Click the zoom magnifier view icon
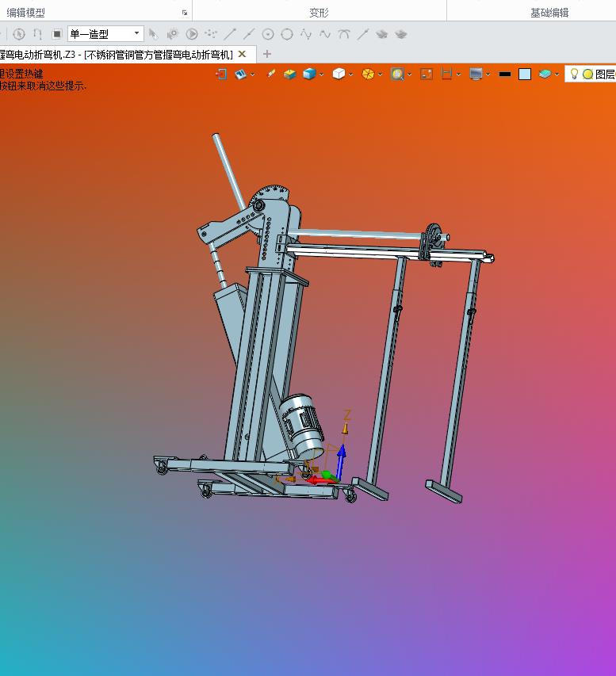Screen dimensions: 616x676 pyautogui.click(x=397, y=74)
